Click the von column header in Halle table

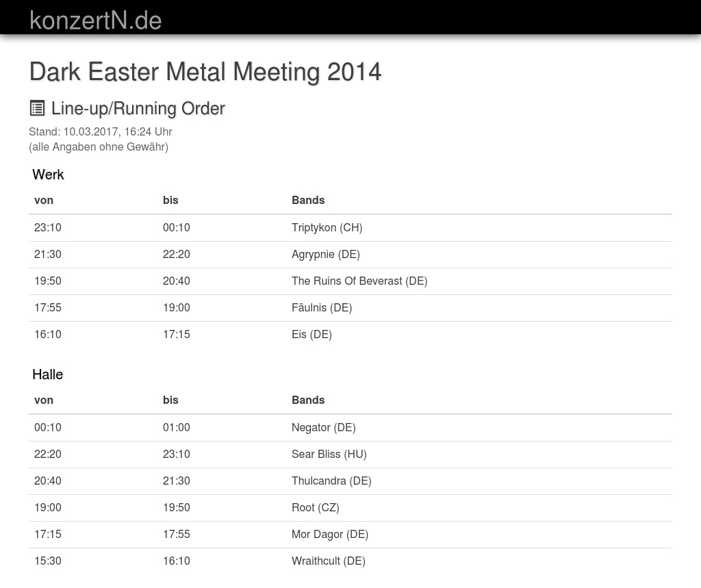[x=44, y=400]
